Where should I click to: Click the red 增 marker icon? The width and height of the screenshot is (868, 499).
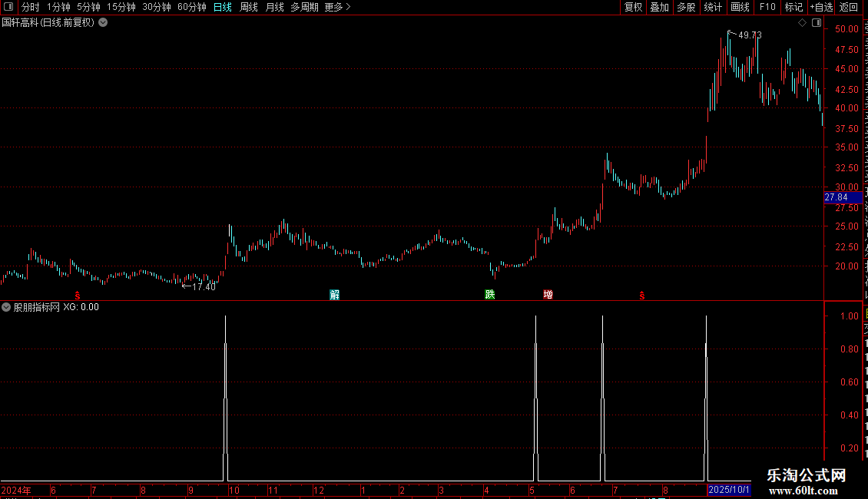548,294
